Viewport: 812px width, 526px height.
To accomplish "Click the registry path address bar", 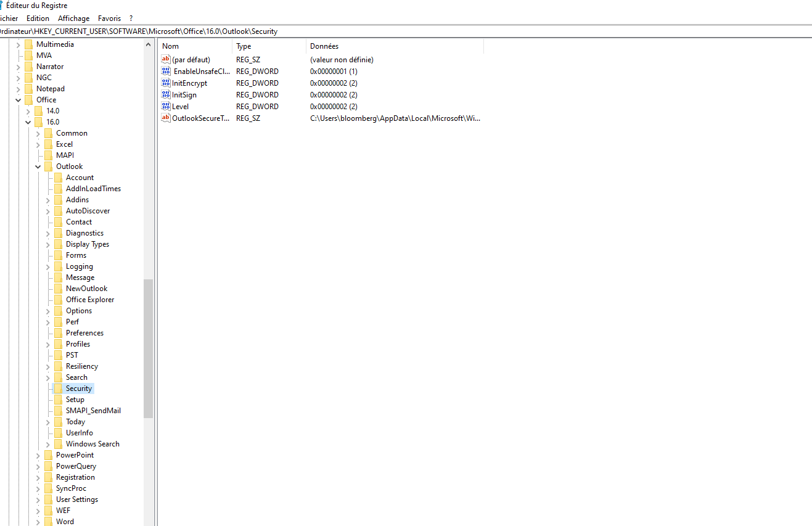I will pos(406,31).
